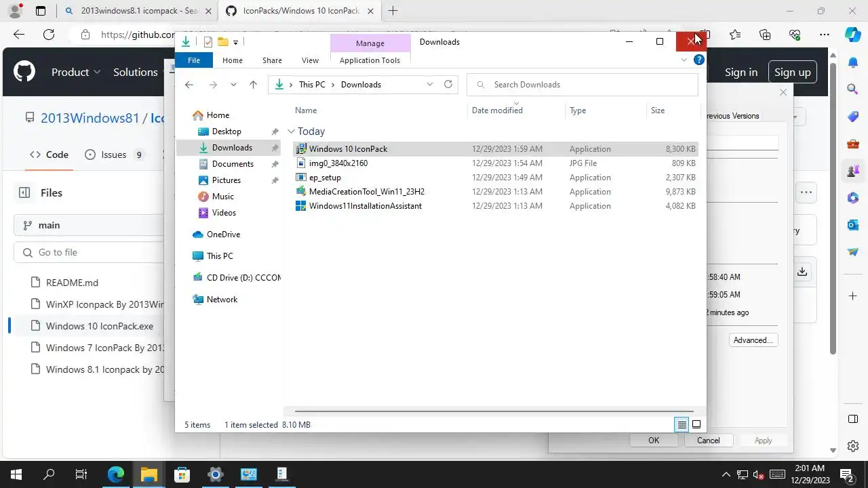Screen dimensions: 868x488
Task: Open the File tab in Explorer ribbon
Action: [194, 60]
